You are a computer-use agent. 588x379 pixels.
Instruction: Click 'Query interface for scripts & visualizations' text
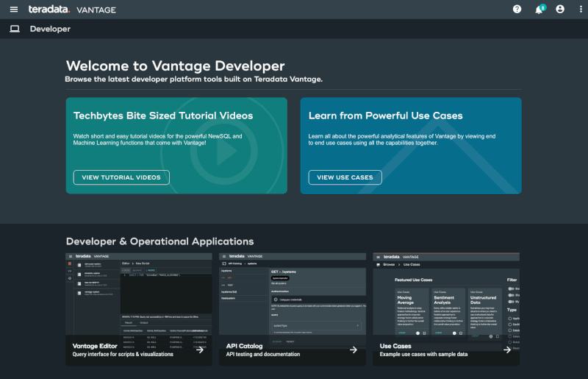(123, 354)
